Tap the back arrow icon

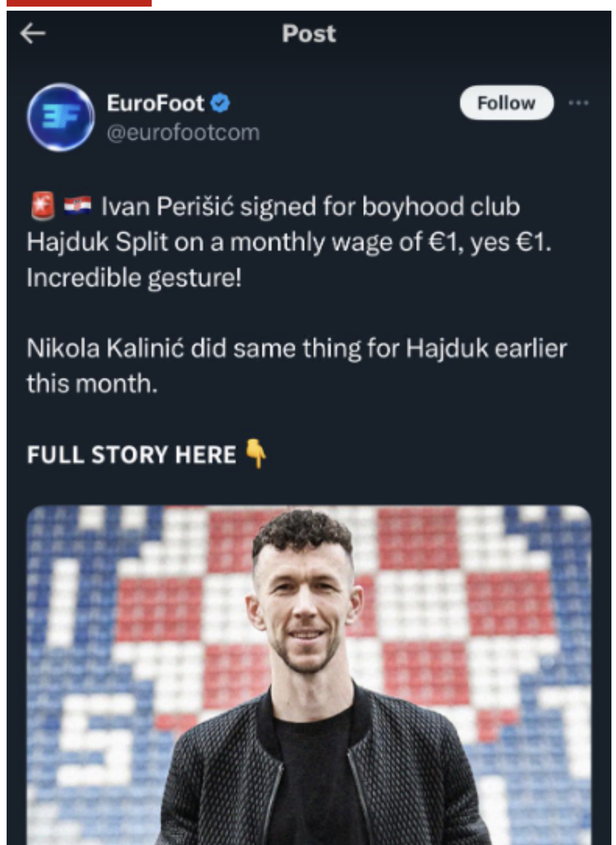tap(33, 34)
